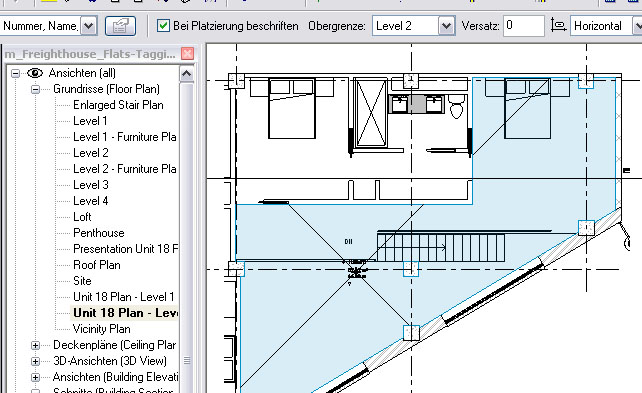Select the Penthouse view in the browser
Image resolution: width=642 pixels, height=393 pixels.
99,233
